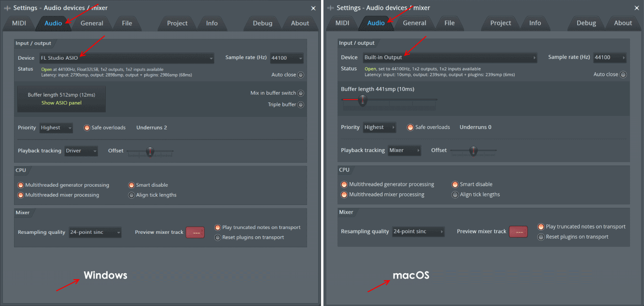
Task: Expand the Playback tracking Mixer dropdown
Action: (x=404, y=151)
